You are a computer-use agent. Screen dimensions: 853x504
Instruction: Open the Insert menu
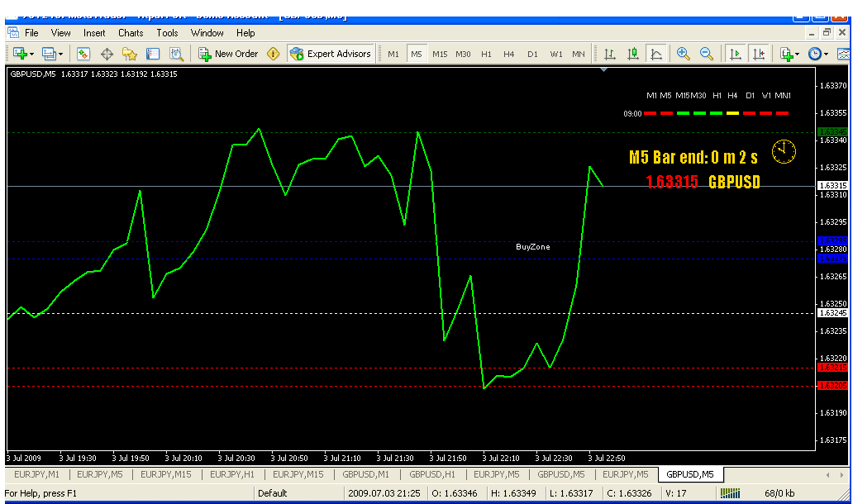click(x=94, y=33)
